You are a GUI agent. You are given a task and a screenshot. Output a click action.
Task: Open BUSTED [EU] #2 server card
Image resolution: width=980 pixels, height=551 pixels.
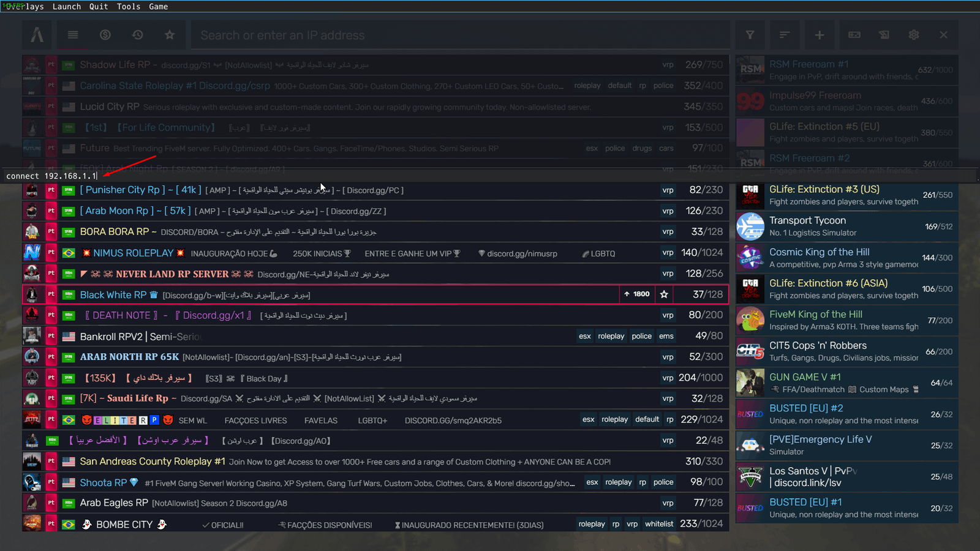coord(846,414)
